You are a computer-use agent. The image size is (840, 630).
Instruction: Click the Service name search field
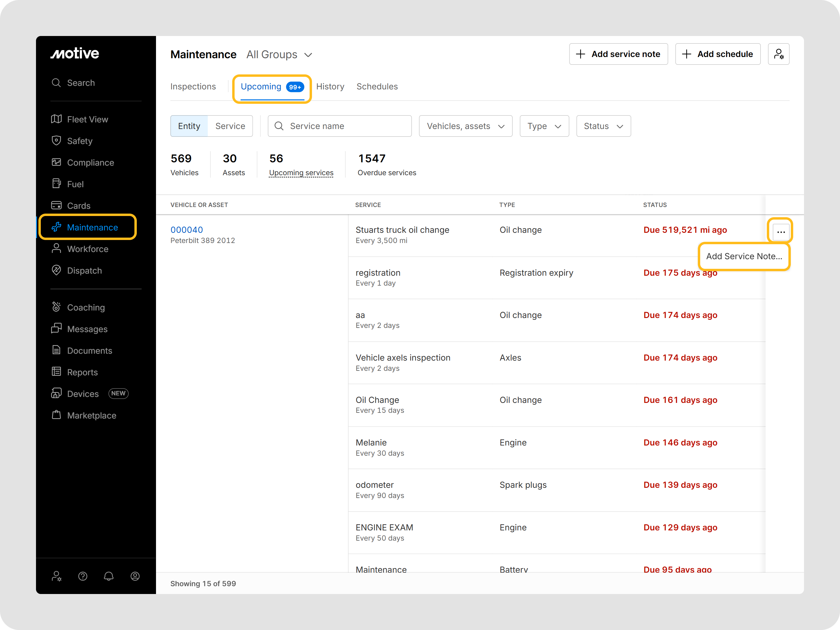340,126
